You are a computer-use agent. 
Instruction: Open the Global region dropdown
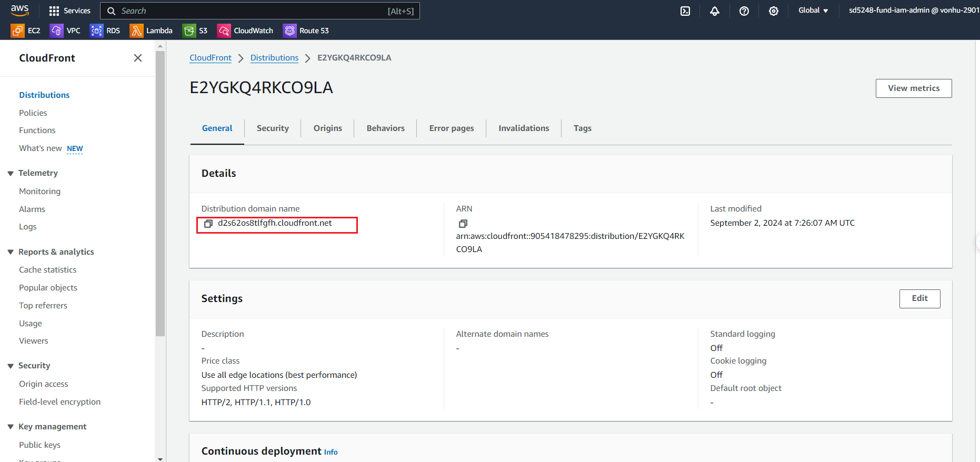click(813, 11)
